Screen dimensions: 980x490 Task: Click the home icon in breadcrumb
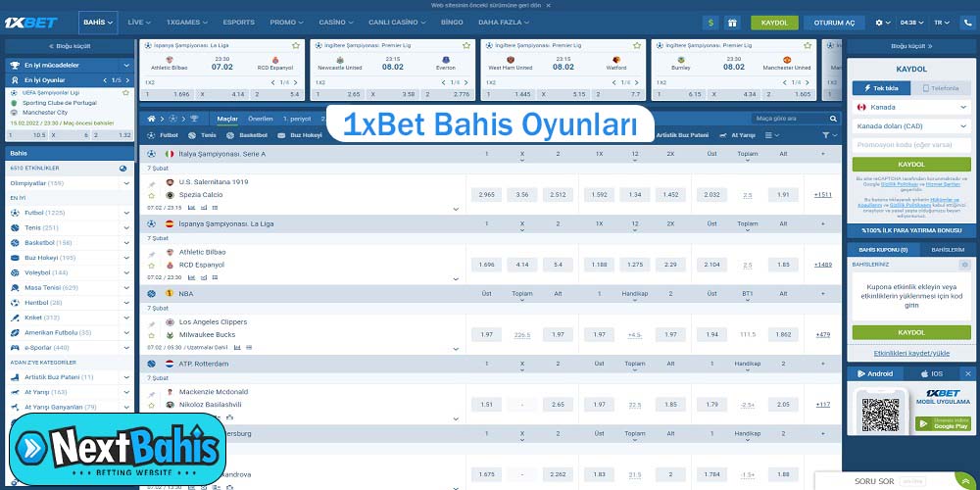pyautogui.click(x=151, y=119)
